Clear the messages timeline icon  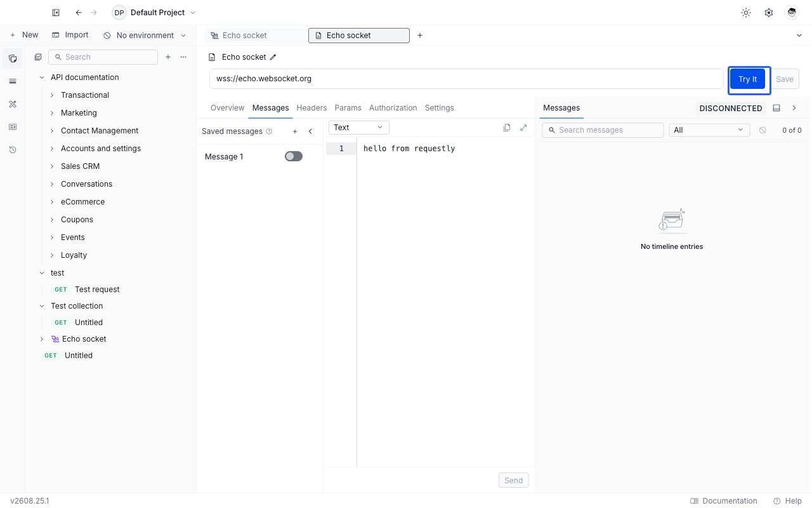click(x=763, y=130)
